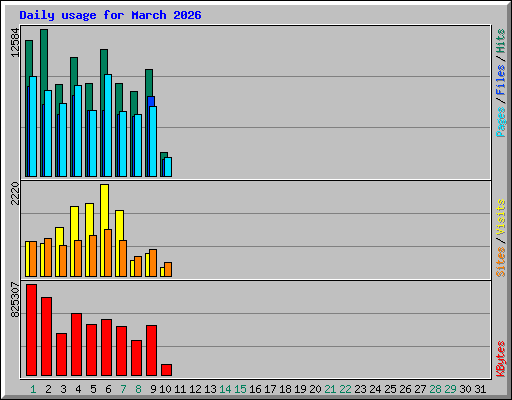The width and height of the screenshot is (512, 400).
Task: Click green day 15 on the date axis
Action: 240,389
